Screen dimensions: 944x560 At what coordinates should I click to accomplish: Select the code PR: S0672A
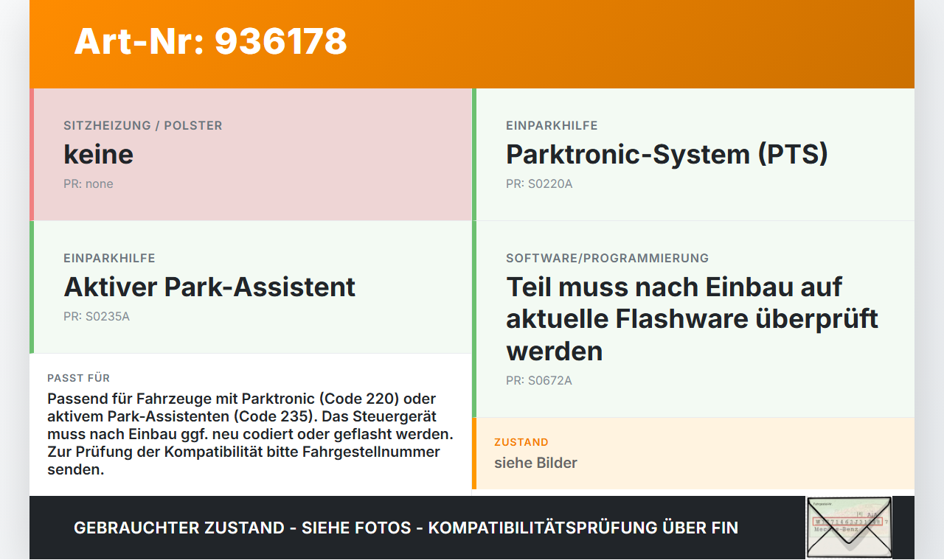(539, 381)
